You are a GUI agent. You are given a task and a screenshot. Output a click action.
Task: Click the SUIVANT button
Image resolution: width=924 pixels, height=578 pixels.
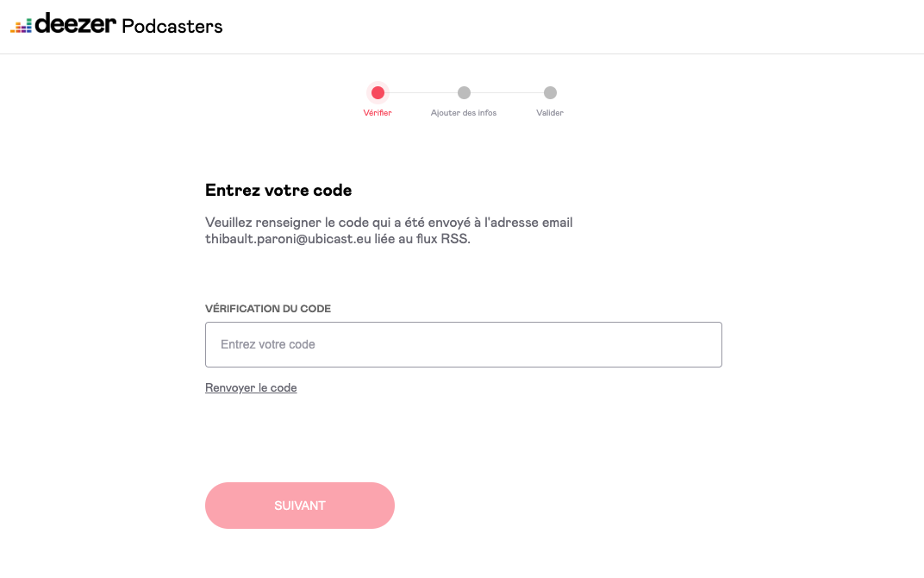pos(299,506)
